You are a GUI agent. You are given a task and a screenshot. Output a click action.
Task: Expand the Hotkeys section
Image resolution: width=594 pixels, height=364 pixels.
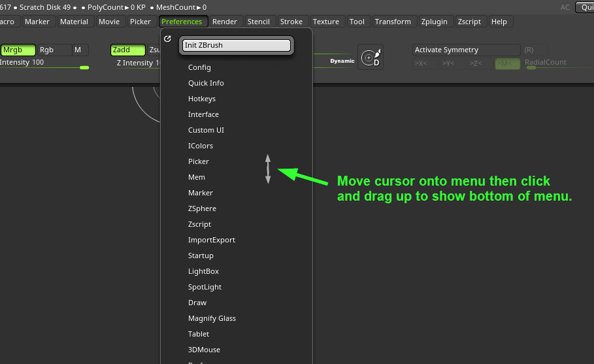(x=202, y=99)
